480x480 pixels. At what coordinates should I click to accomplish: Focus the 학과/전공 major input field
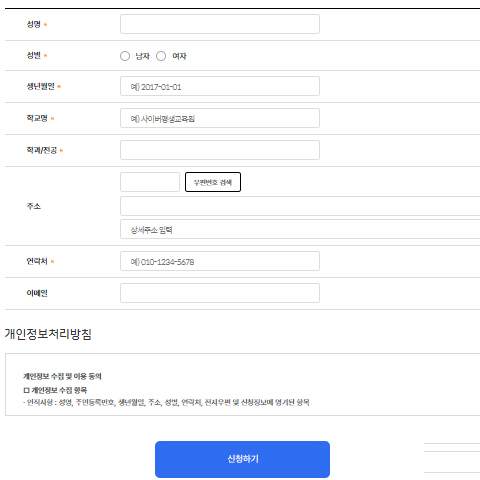click(x=220, y=150)
